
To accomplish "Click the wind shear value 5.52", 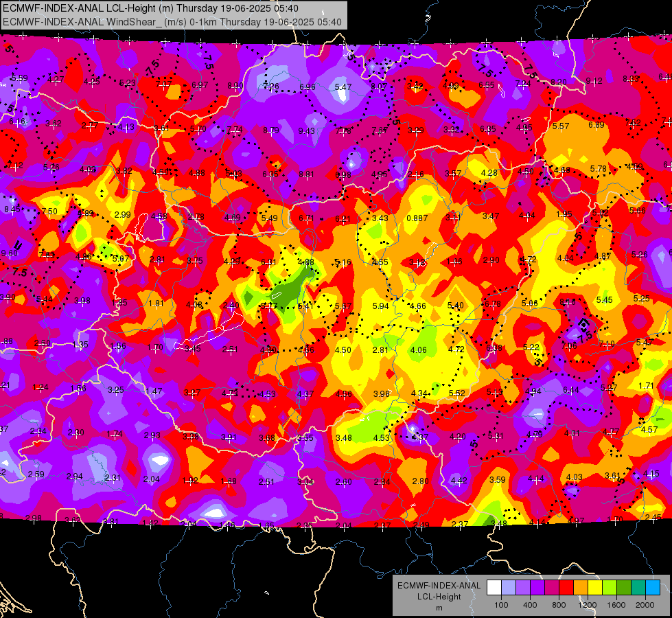I will click(x=457, y=393).
